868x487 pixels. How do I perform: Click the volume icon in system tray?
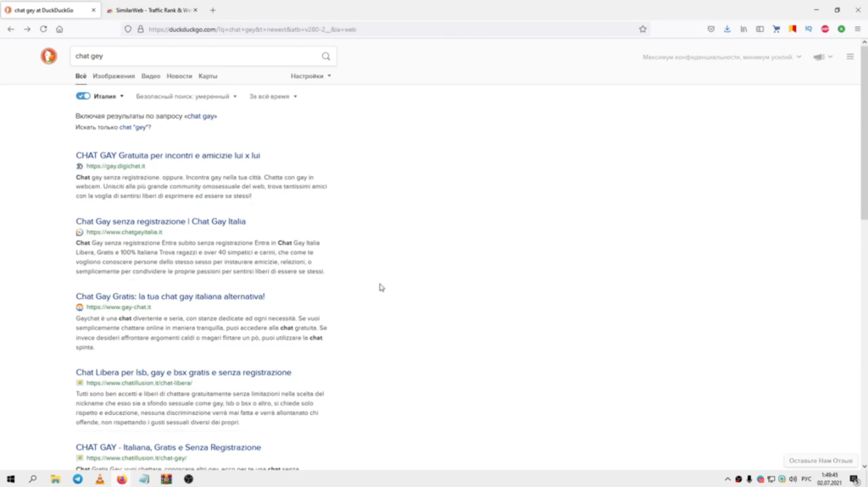coord(793,479)
